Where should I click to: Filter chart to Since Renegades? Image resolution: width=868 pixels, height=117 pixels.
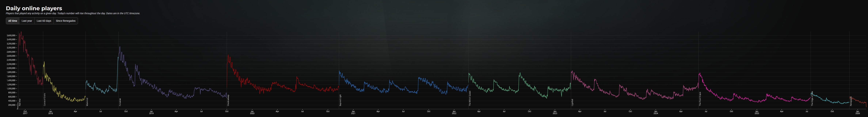(x=66, y=21)
